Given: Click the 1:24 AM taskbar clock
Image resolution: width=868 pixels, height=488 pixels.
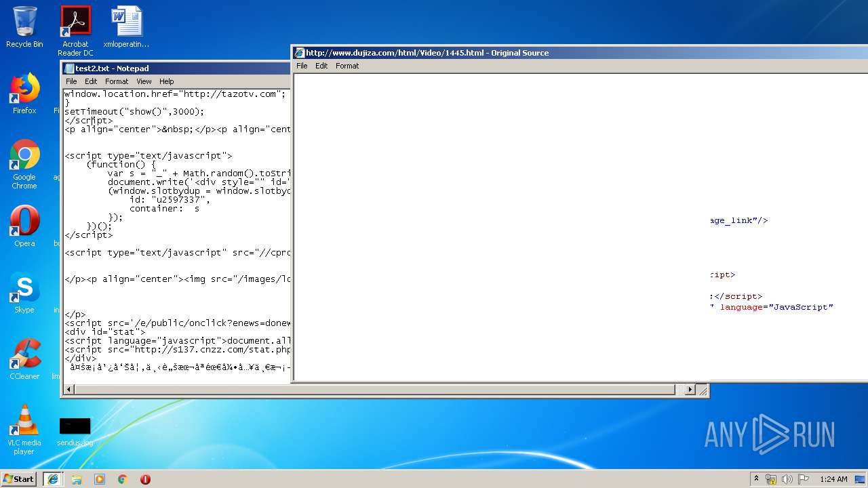Looking at the screenshot, I should [833, 479].
